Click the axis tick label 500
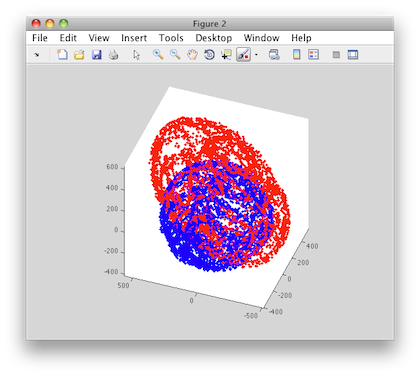420x376 pixels. (123, 285)
